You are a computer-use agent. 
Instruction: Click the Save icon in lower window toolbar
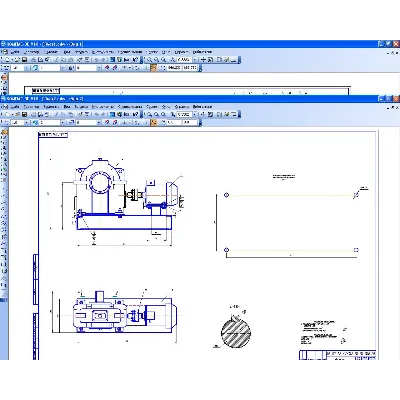tap(24, 114)
